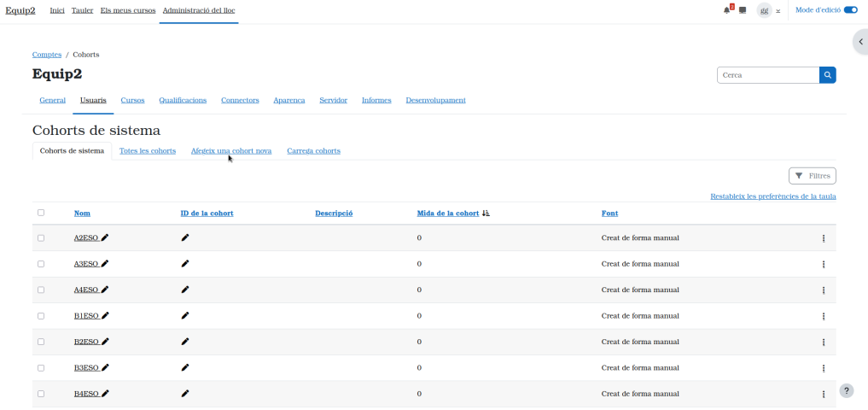Open the actions menu for B3ESO row
This screenshot has height=410, width=868.
tap(824, 368)
